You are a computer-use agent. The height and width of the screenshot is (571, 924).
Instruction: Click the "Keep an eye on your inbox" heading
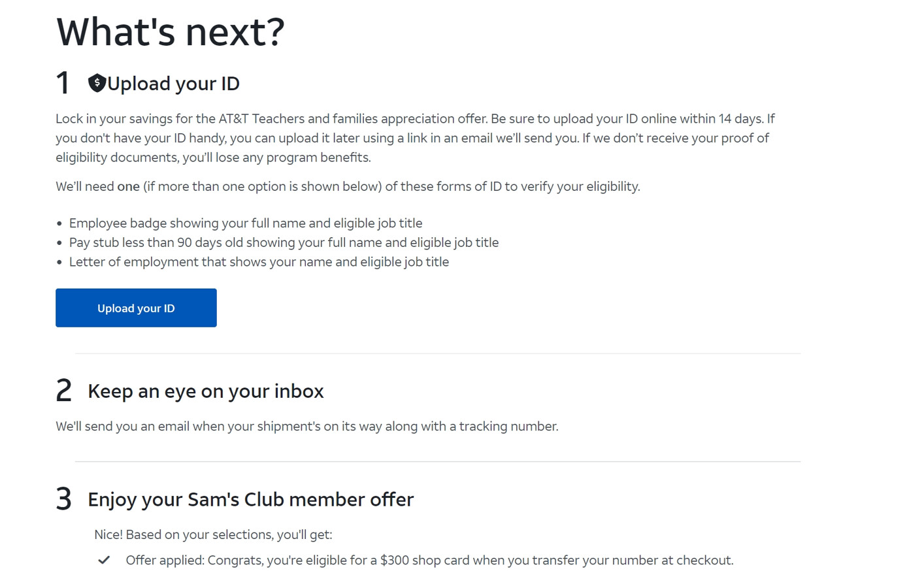tap(206, 391)
